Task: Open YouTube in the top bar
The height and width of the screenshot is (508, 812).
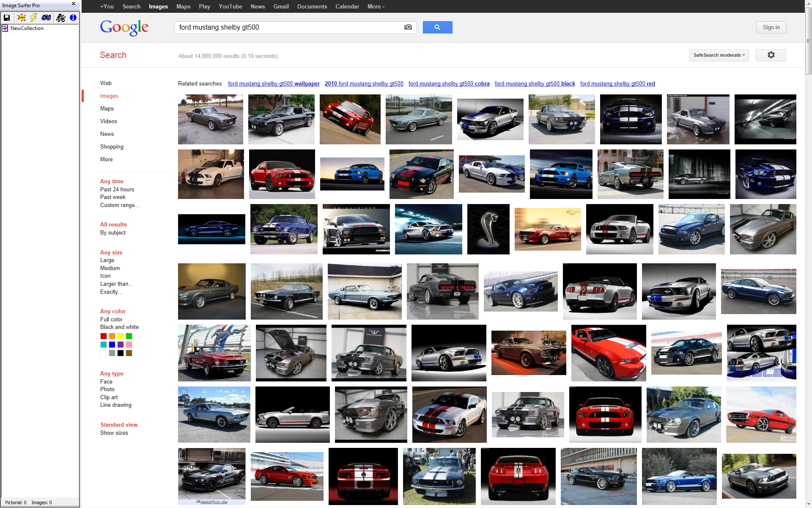Action: pos(230,6)
